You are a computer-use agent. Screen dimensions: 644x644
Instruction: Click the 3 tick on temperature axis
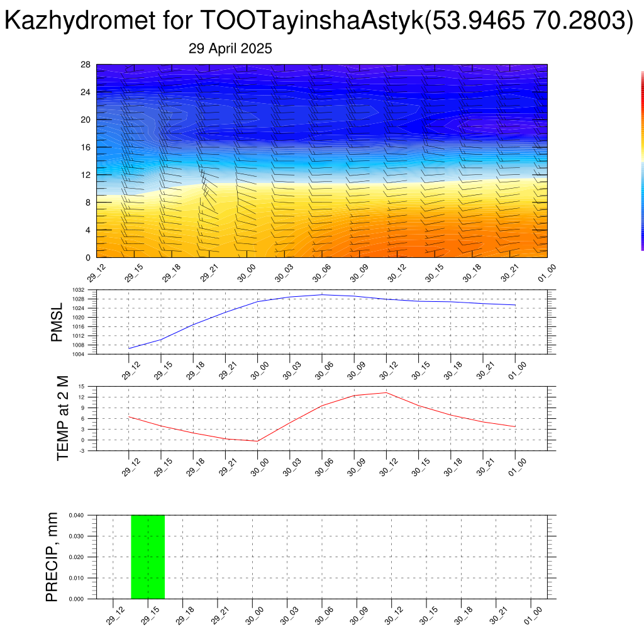tap(82, 429)
